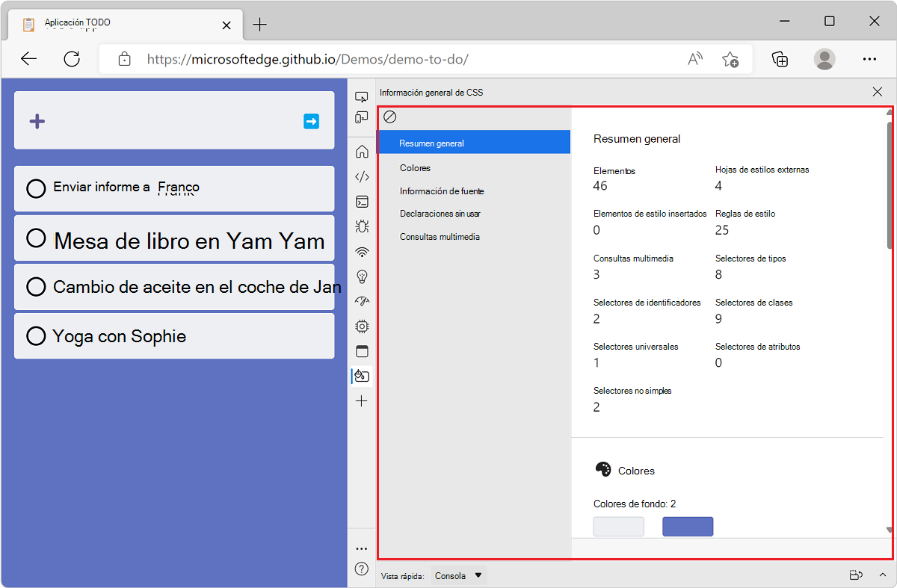The width and height of the screenshot is (897, 588).
Task: Click Reglas de estilo value 25
Action: [722, 230]
